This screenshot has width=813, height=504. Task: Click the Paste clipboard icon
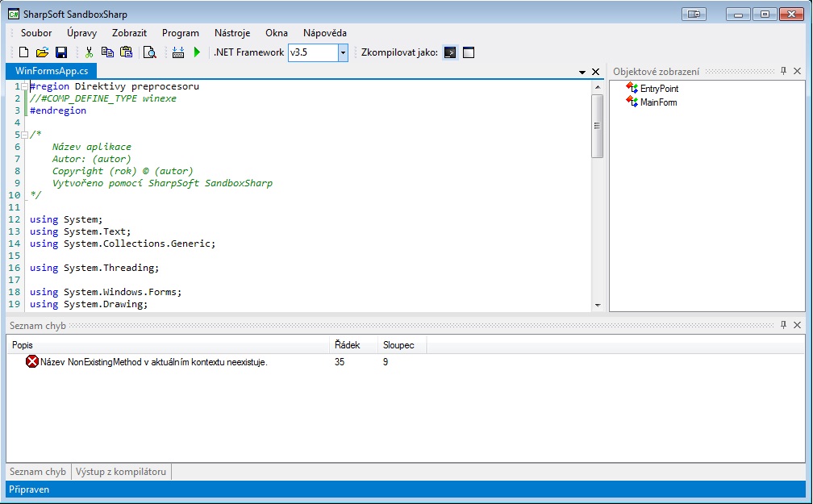[x=126, y=52]
